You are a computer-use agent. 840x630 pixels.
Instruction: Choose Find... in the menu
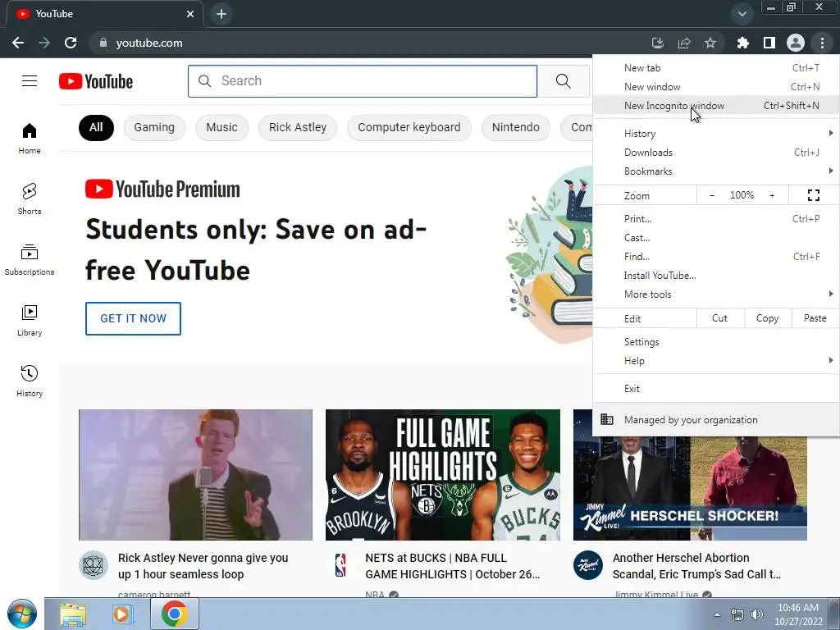pyautogui.click(x=715, y=257)
